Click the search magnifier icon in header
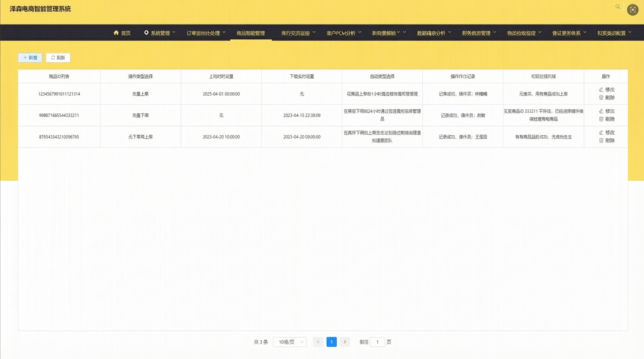 (x=618, y=7)
